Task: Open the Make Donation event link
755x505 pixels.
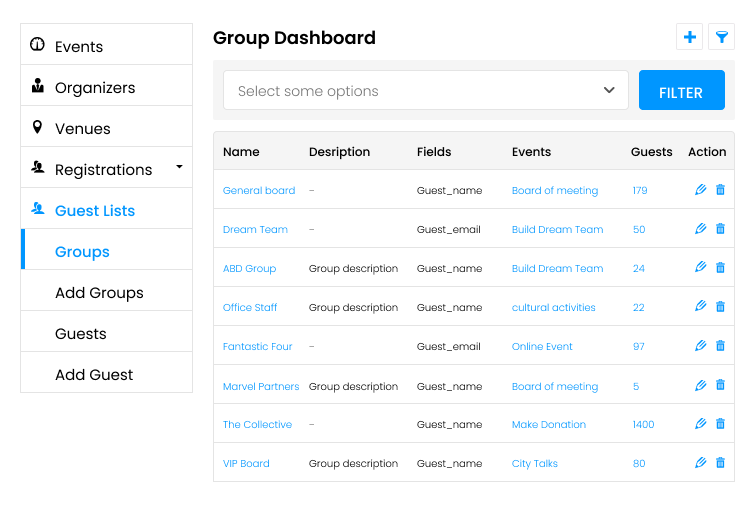Action: click(548, 425)
